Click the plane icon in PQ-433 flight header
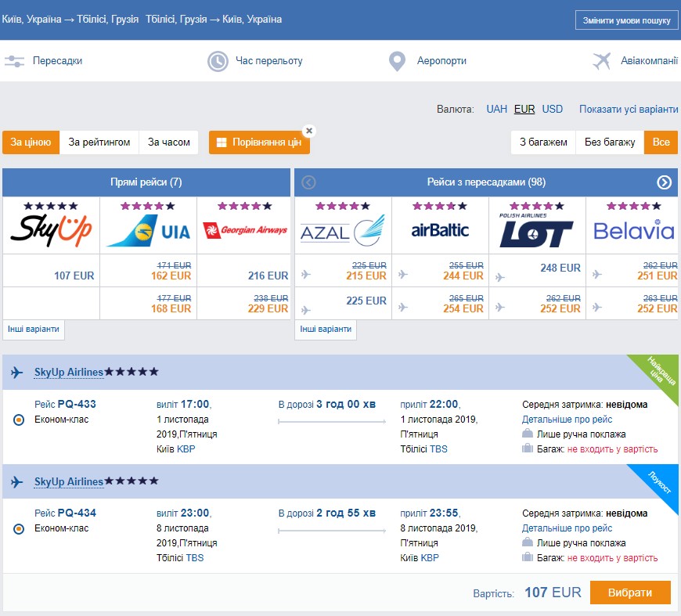Viewport: 681px width, 616px height. click(x=17, y=373)
